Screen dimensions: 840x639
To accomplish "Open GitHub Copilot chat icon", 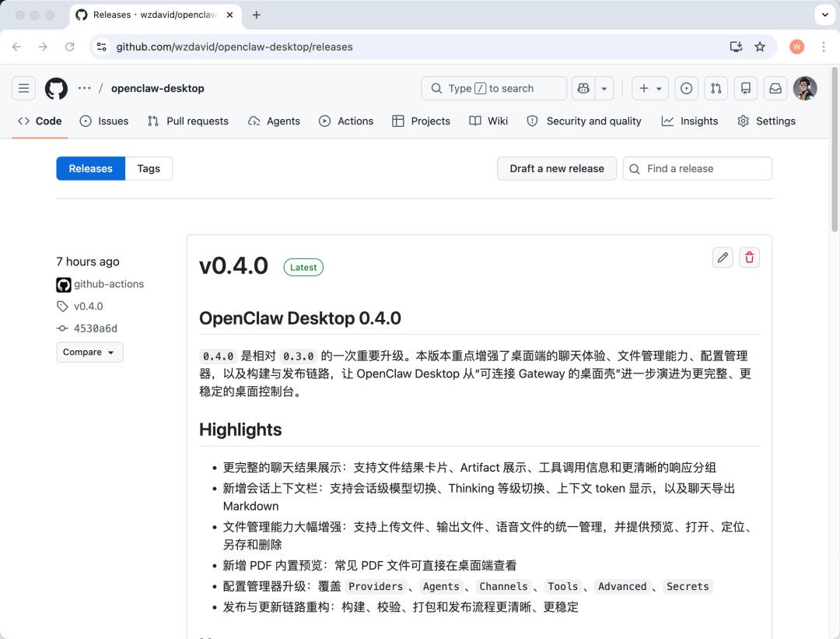I will click(583, 89).
